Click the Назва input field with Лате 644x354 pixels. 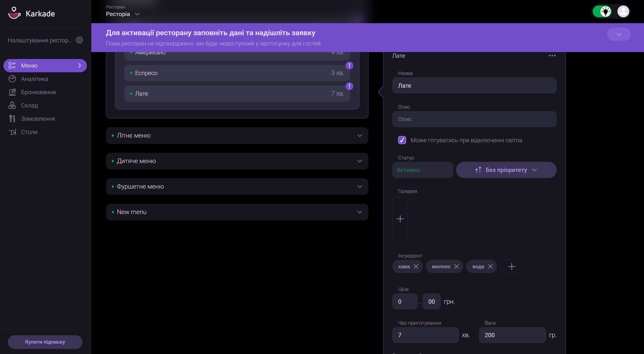pos(474,85)
